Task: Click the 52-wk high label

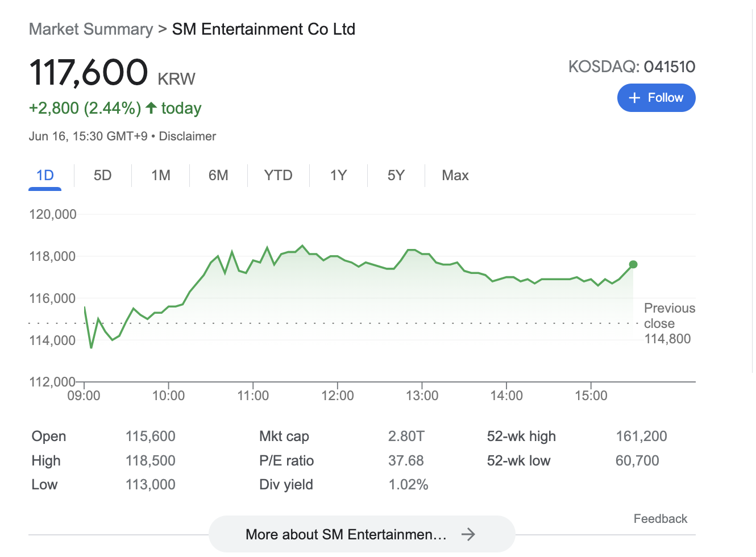Action: click(x=521, y=437)
